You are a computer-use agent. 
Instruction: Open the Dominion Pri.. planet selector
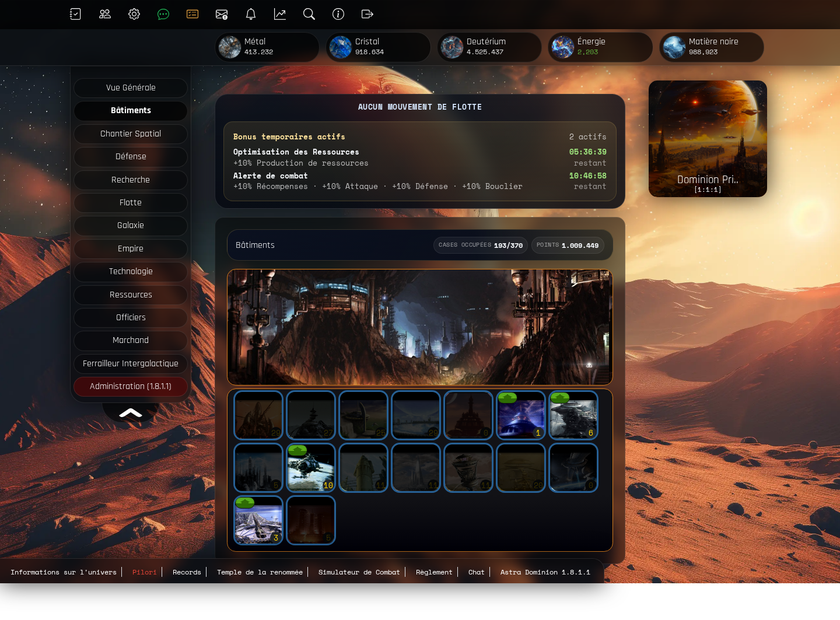[x=708, y=139]
